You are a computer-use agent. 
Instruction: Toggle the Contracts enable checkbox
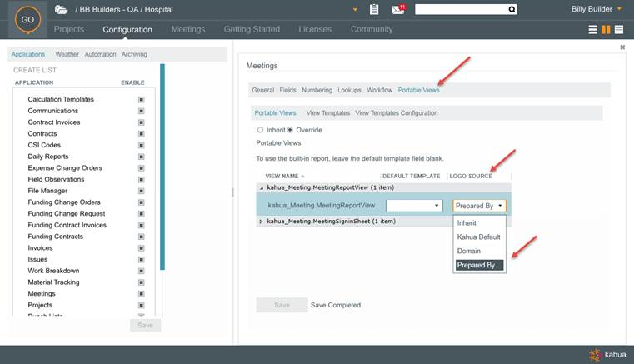[x=142, y=133]
